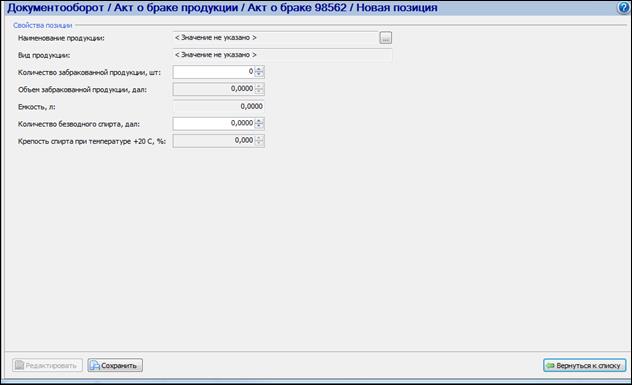Click the Количество безводного спирта label

pyautogui.click(x=79, y=124)
